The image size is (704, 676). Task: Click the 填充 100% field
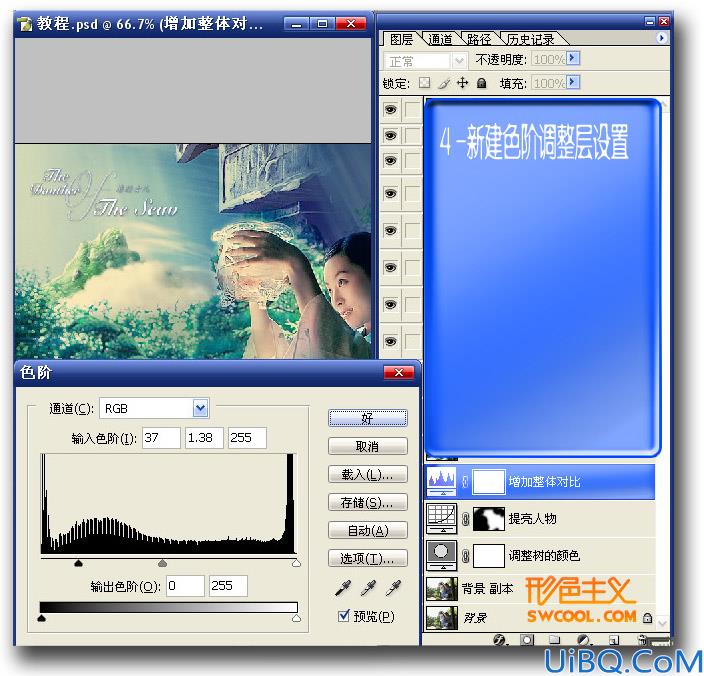pyautogui.click(x=549, y=83)
